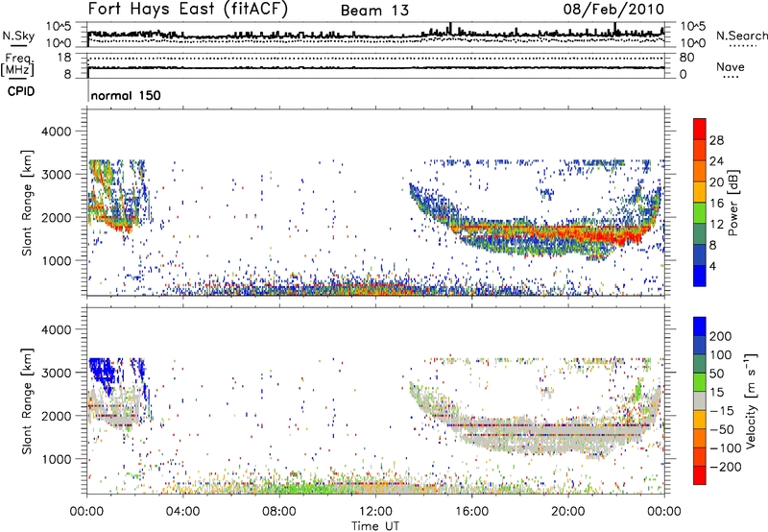The image size is (768, 532).
Task: Click the '16' power colorbar label
Action: click(716, 204)
